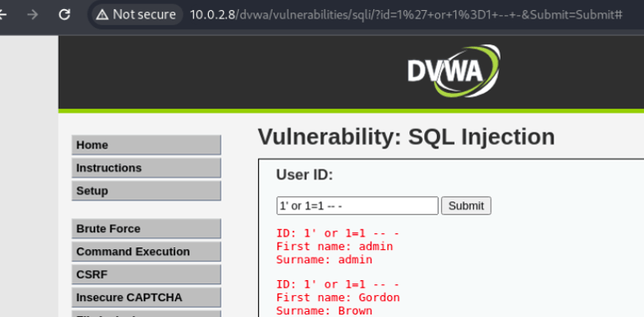Open the Insecure CAPTCHA page
644x317 pixels.
(146, 298)
